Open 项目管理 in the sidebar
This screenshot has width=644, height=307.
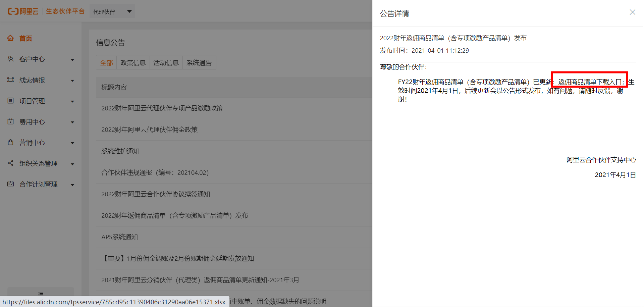point(32,101)
